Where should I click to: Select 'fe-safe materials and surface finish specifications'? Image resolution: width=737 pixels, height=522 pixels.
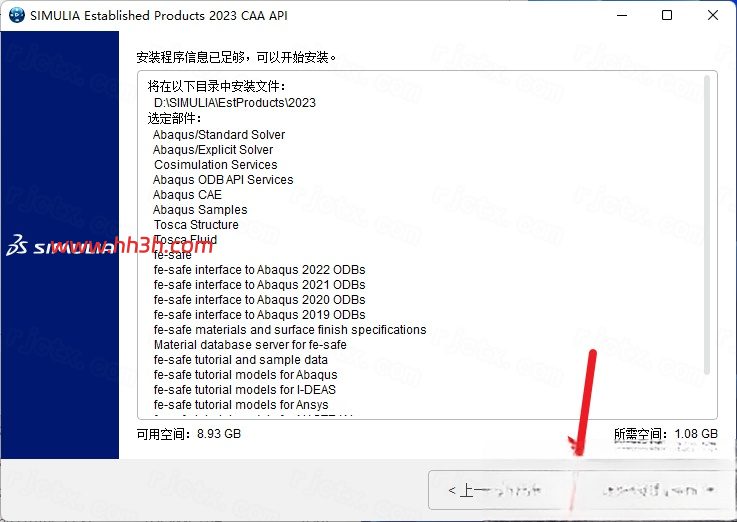tap(290, 330)
